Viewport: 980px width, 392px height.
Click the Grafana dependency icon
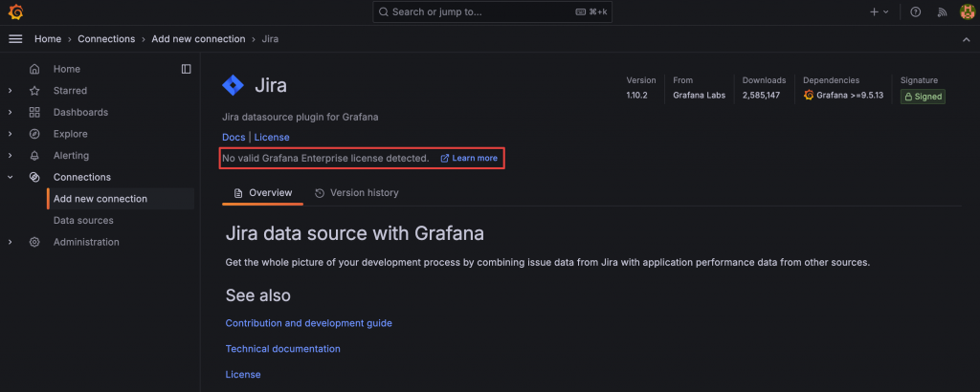[x=809, y=95]
